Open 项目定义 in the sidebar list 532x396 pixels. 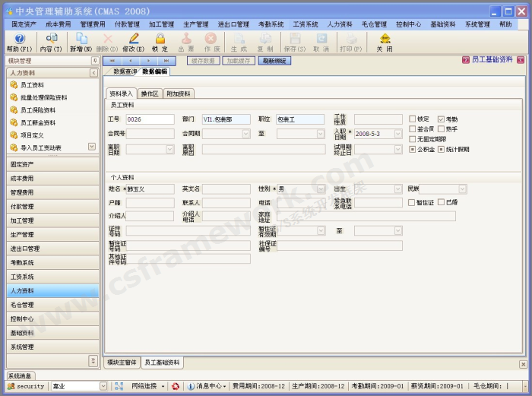[x=32, y=135]
